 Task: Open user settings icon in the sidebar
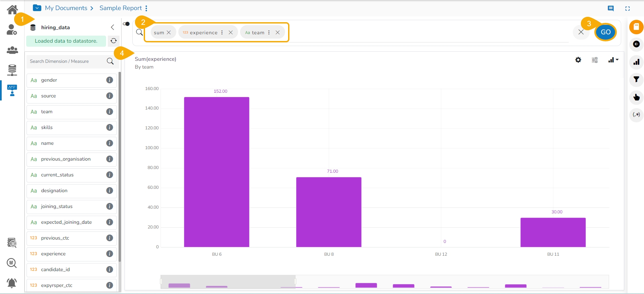[12, 30]
